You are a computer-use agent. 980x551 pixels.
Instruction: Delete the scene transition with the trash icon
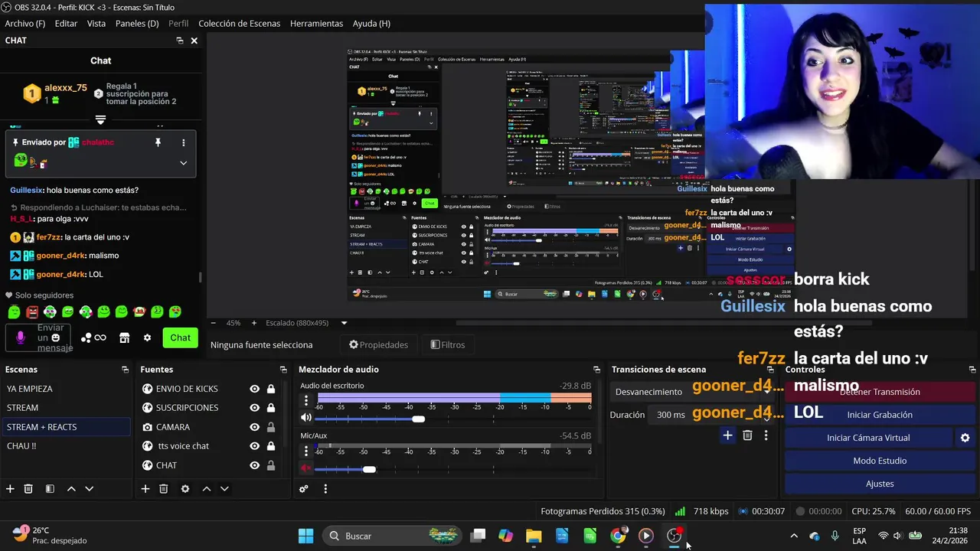coord(747,435)
